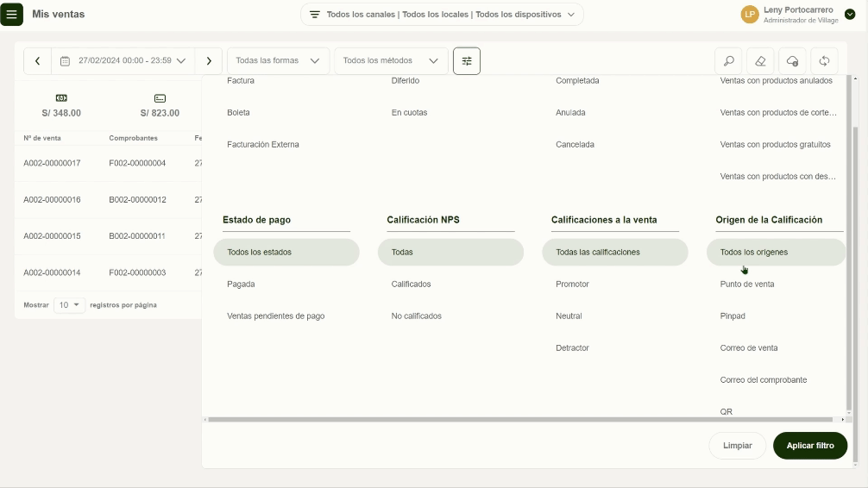Click the search magnifier icon
The height and width of the screenshot is (488, 868).
coord(728,61)
